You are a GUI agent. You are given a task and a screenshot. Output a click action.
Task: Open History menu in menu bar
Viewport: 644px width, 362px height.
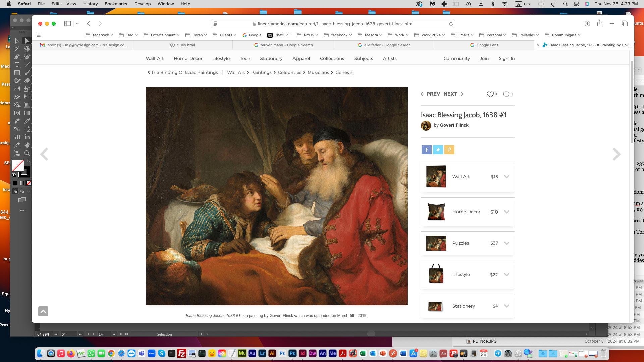point(90,4)
